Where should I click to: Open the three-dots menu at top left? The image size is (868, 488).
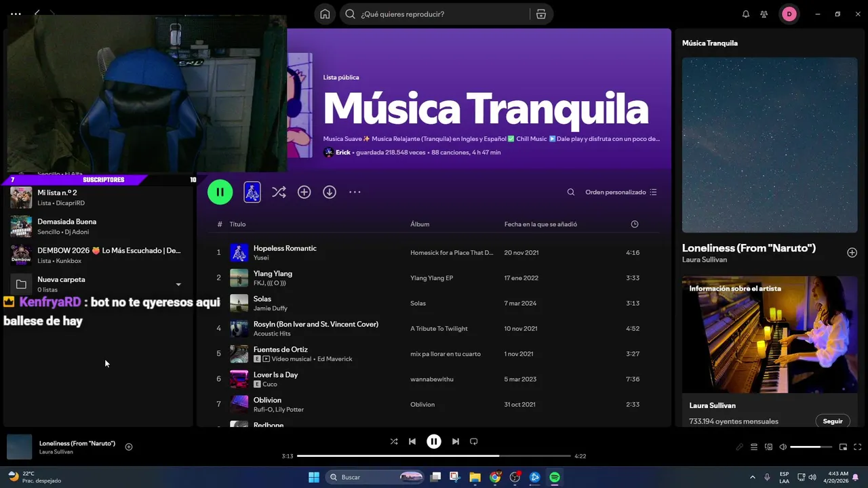click(x=16, y=14)
